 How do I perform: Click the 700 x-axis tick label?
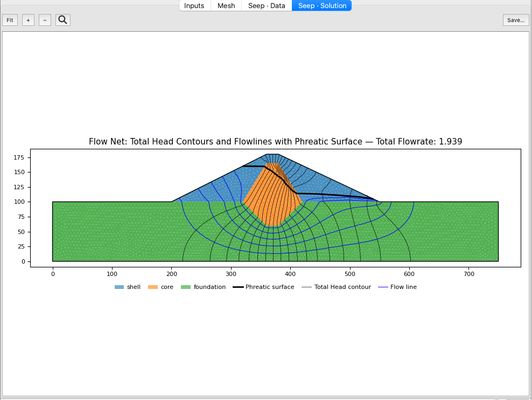[x=469, y=274]
